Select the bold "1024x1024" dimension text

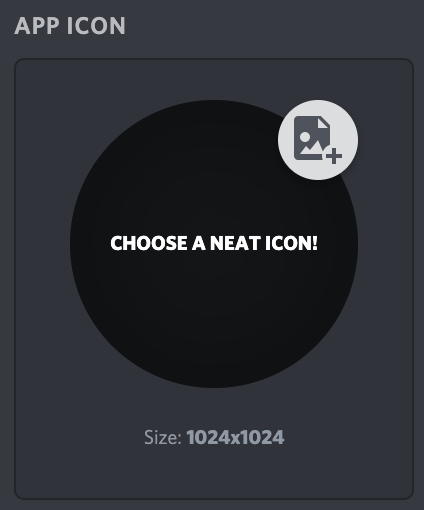tap(235, 437)
